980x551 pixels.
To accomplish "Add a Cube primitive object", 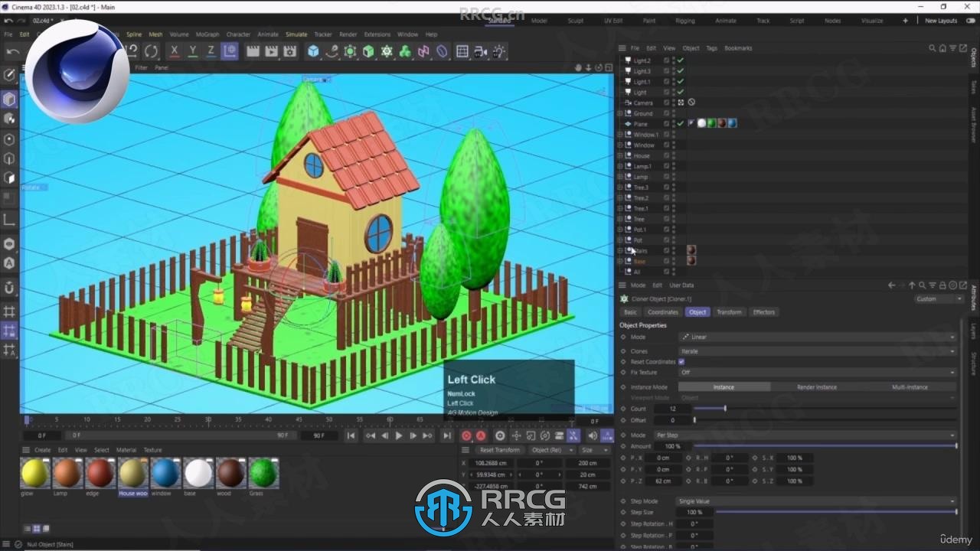I will click(313, 51).
